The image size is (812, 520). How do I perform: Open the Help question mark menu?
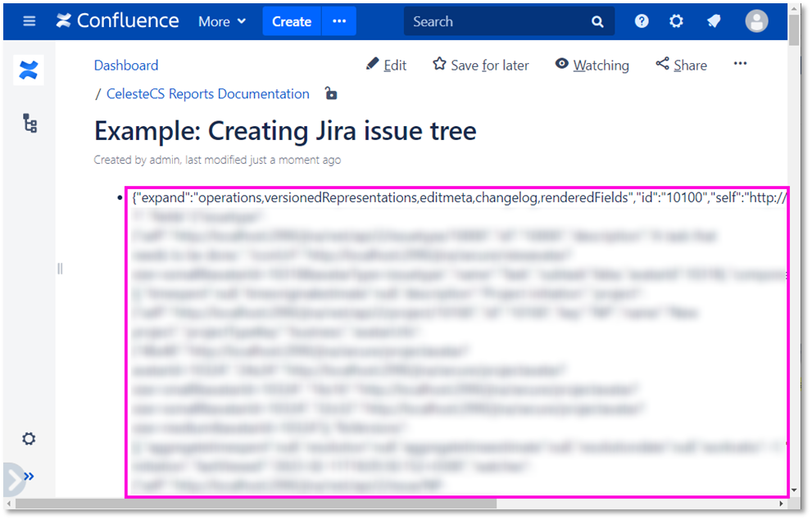coord(642,21)
